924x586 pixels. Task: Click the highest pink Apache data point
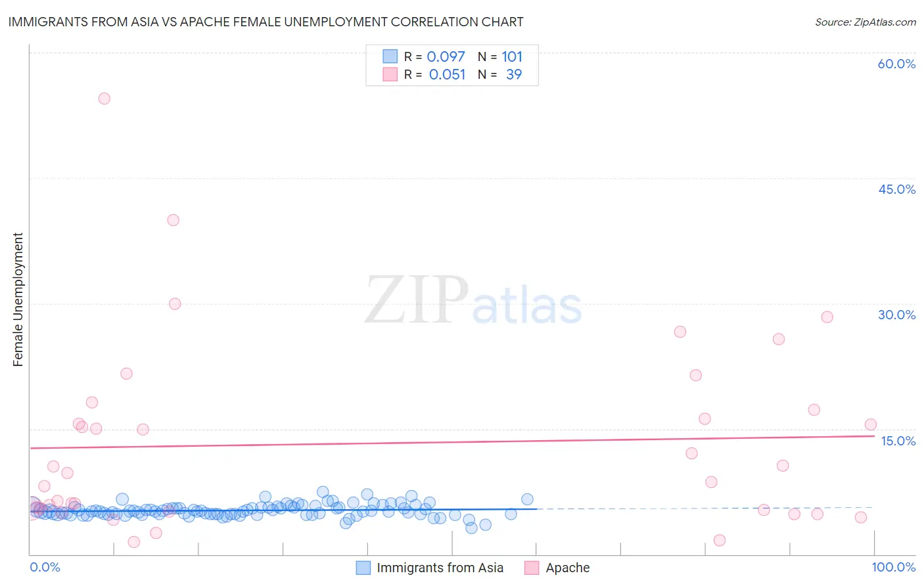pos(104,99)
